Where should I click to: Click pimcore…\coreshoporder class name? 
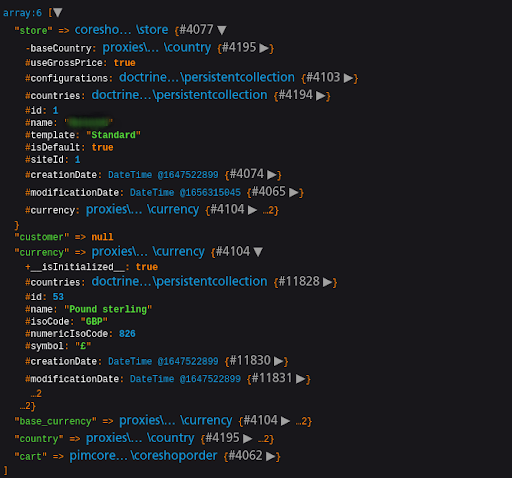point(143,456)
